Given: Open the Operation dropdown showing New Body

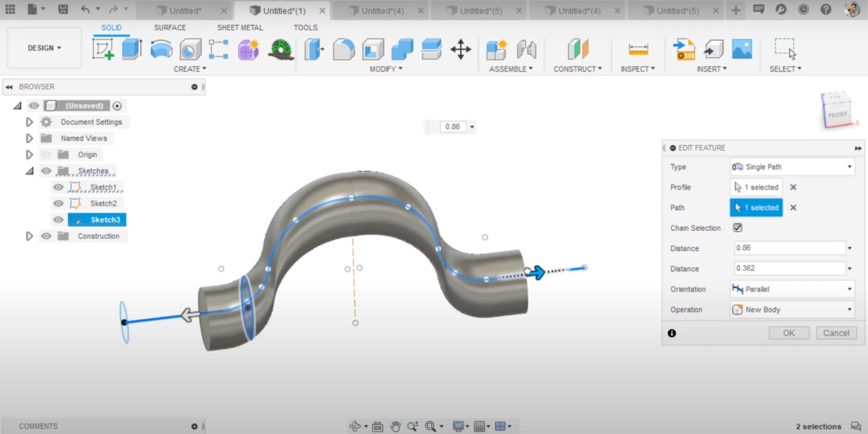Looking at the screenshot, I should point(792,309).
